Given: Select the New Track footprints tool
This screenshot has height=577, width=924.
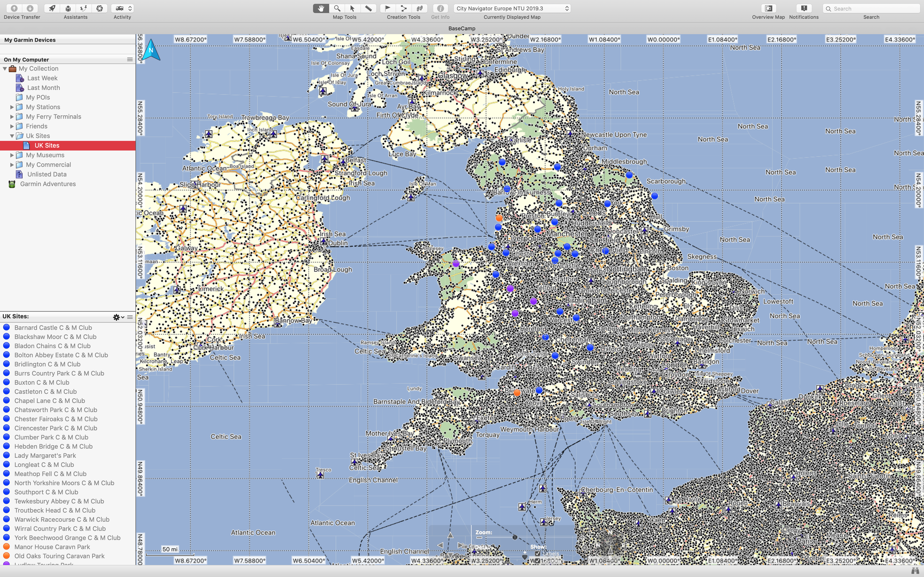Looking at the screenshot, I should pos(419,8).
